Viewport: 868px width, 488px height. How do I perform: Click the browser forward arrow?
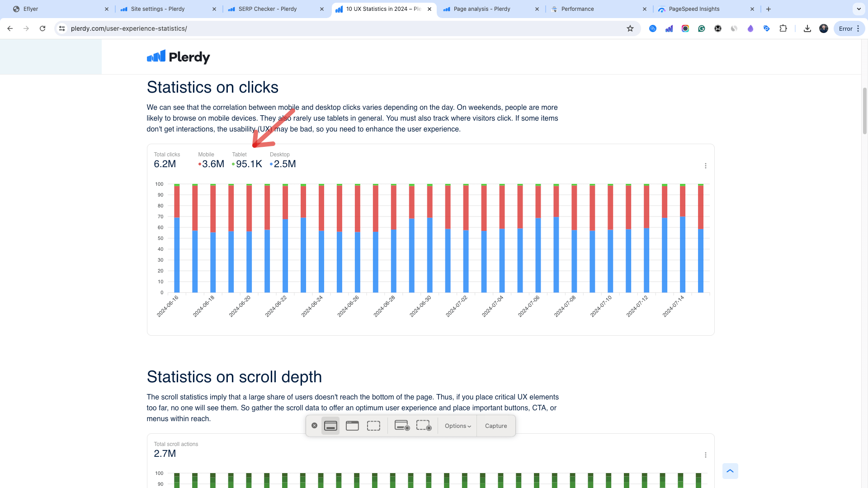pyautogui.click(x=26, y=28)
